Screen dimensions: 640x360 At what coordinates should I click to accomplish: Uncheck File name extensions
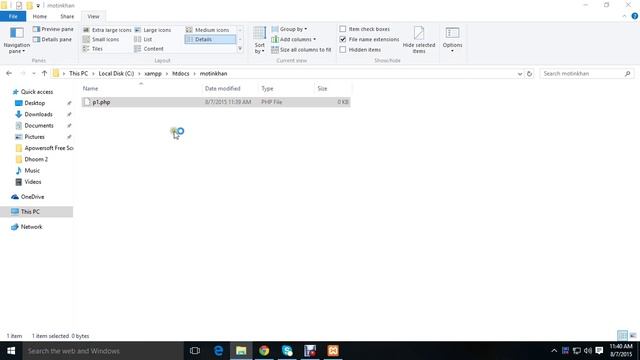[343, 39]
